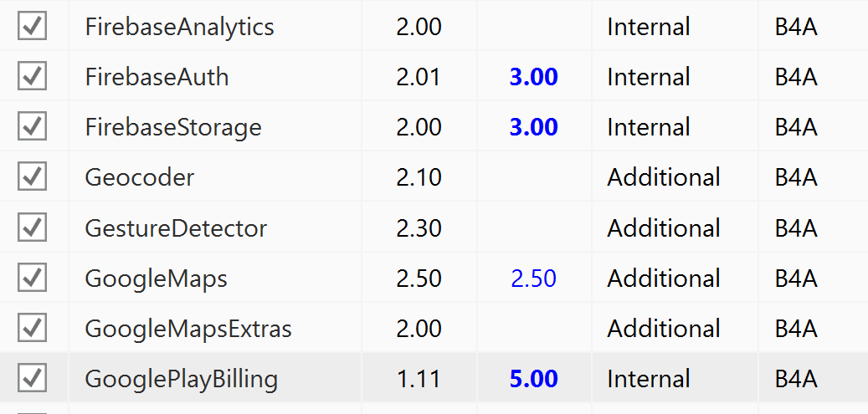Click the GooglePlayBilling library name
This screenshot has height=414, width=868.
[181, 379]
